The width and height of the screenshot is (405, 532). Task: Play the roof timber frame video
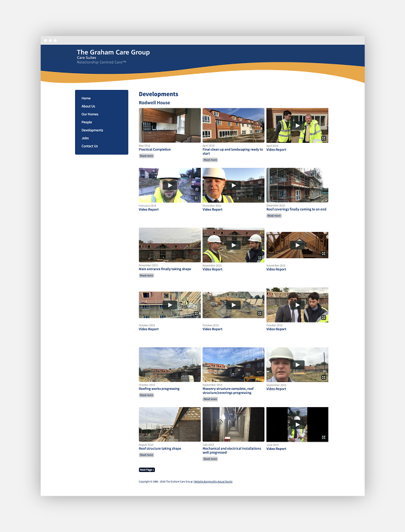pyautogui.click(x=297, y=245)
